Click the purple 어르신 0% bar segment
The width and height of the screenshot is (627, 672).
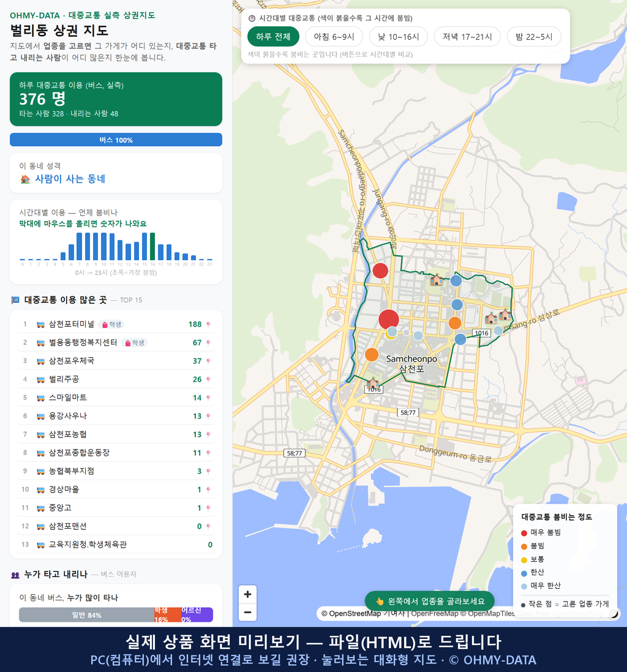(197, 615)
